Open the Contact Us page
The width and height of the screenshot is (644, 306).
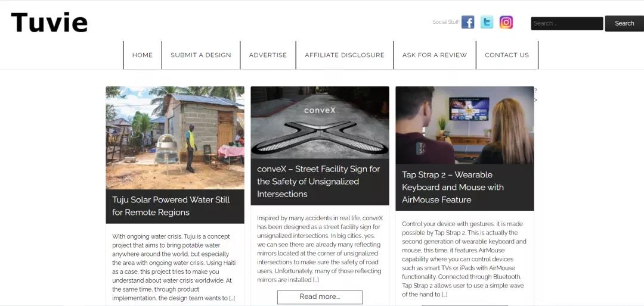[x=507, y=55]
